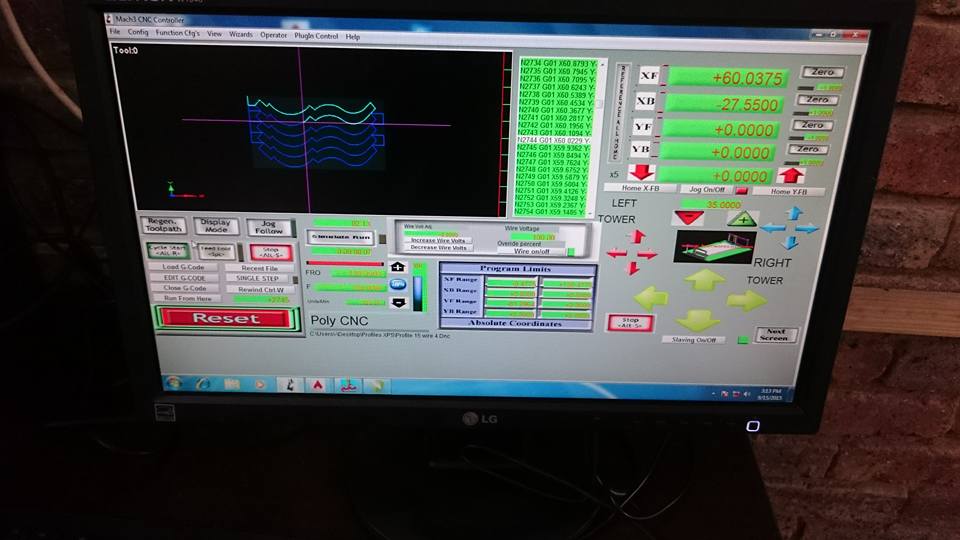Viewport: 960px width, 540px height.
Task: Open the Wizards menu
Action: (x=241, y=35)
